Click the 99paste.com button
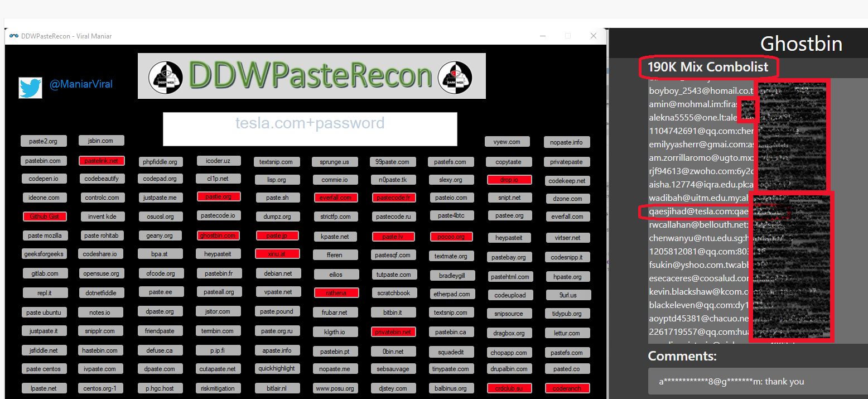 click(392, 162)
